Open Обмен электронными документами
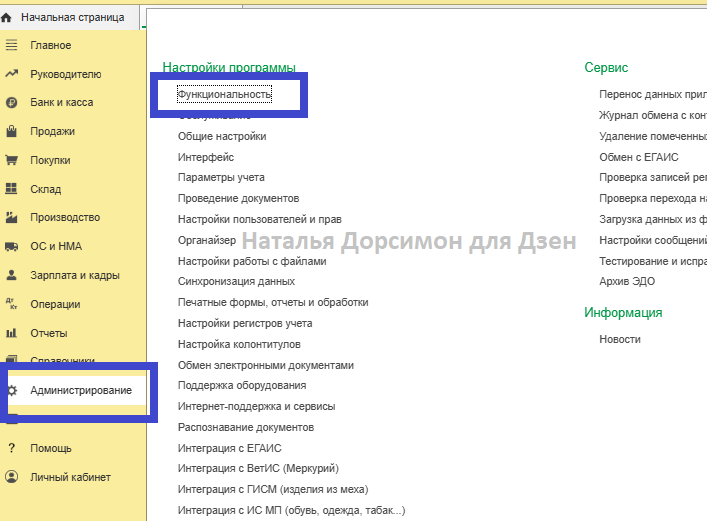 coord(266,365)
